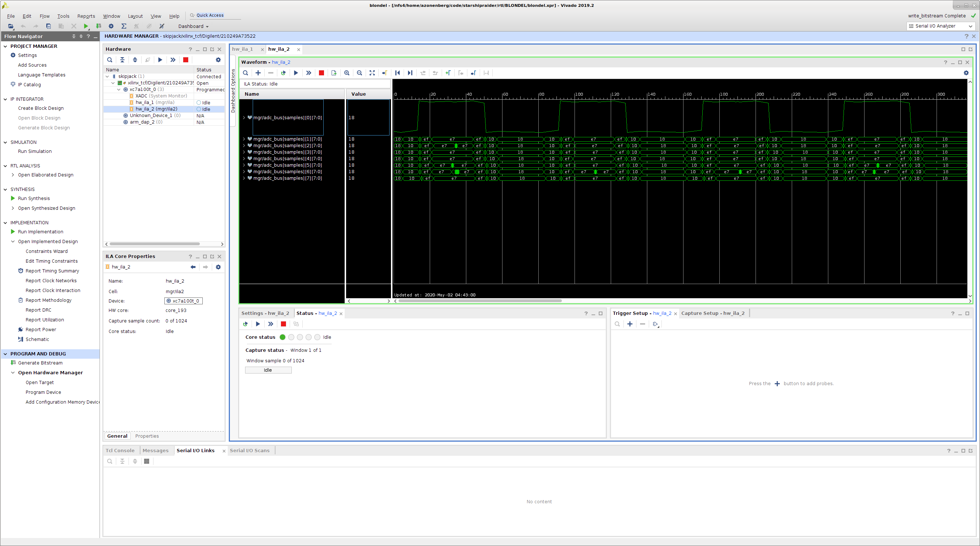Collapse all in Hardware panel toolbar
Viewport: 980px width, 546px height.
pos(122,60)
